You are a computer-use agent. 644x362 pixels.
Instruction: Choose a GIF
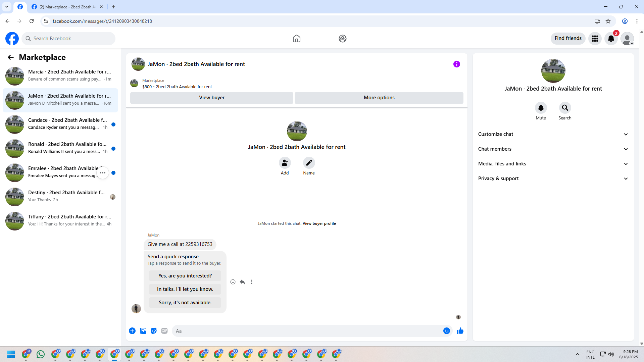(x=164, y=331)
